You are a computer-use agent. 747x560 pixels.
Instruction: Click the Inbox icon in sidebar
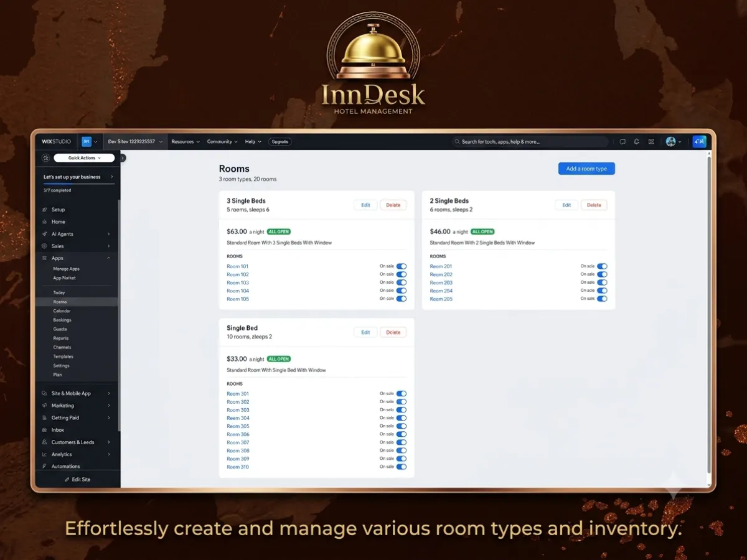[44, 430]
